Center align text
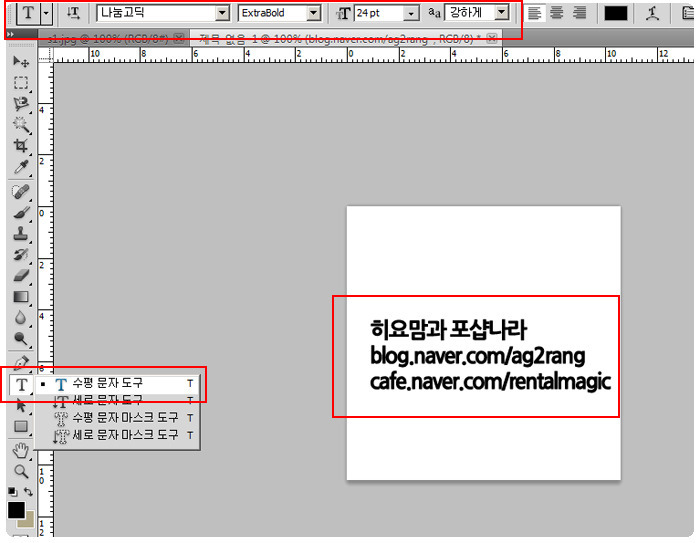The width and height of the screenshot is (700, 543). (x=557, y=13)
